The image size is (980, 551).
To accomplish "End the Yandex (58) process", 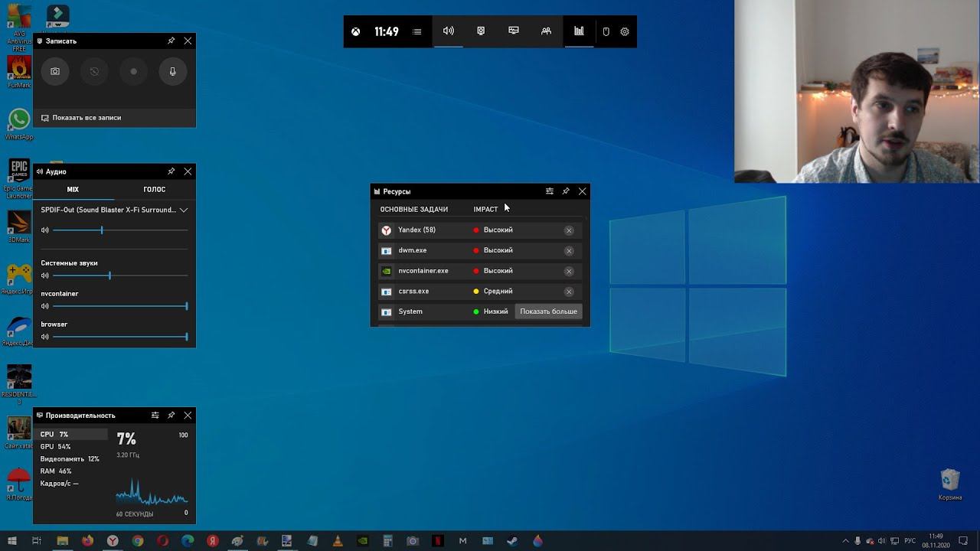I will click(x=569, y=230).
